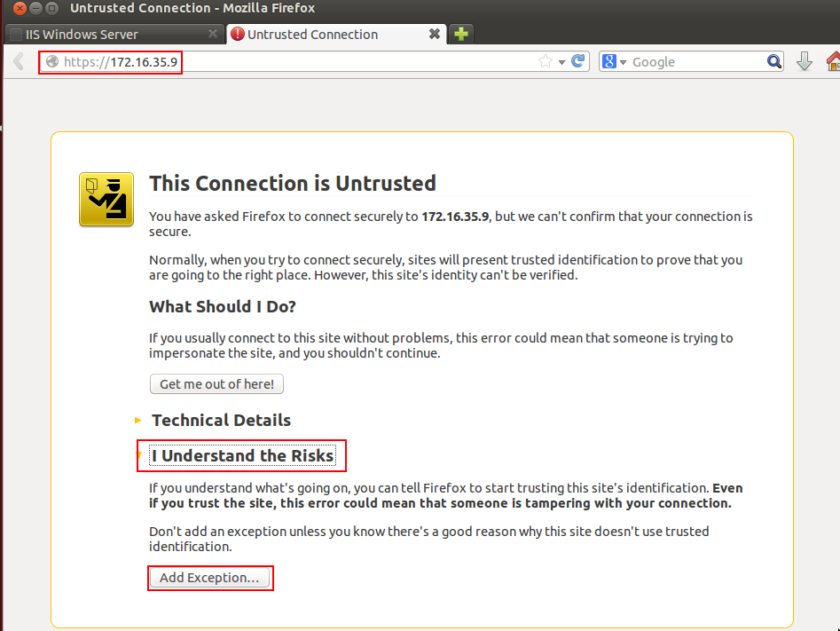Click bold 172.16.35.9 in the message
Viewport: 840px width, 631px height.
click(x=455, y=216)
